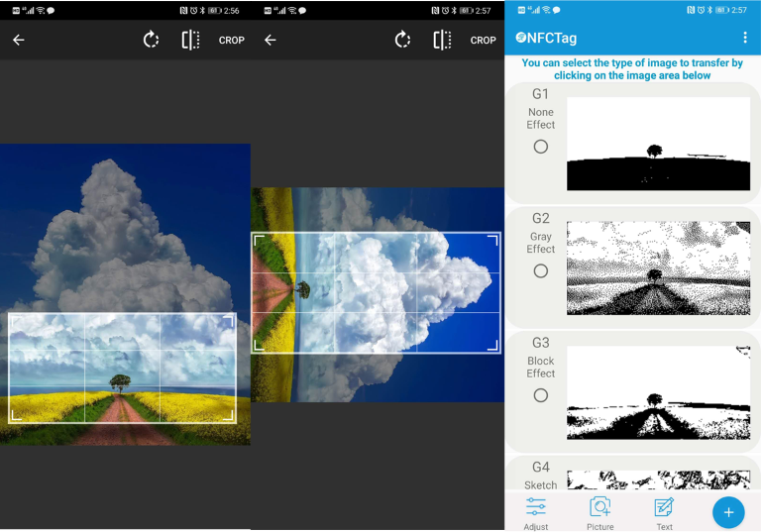This screenshot has height=532, width=762.
Task: Select G1 None Effect radio button
Action: 540,147
